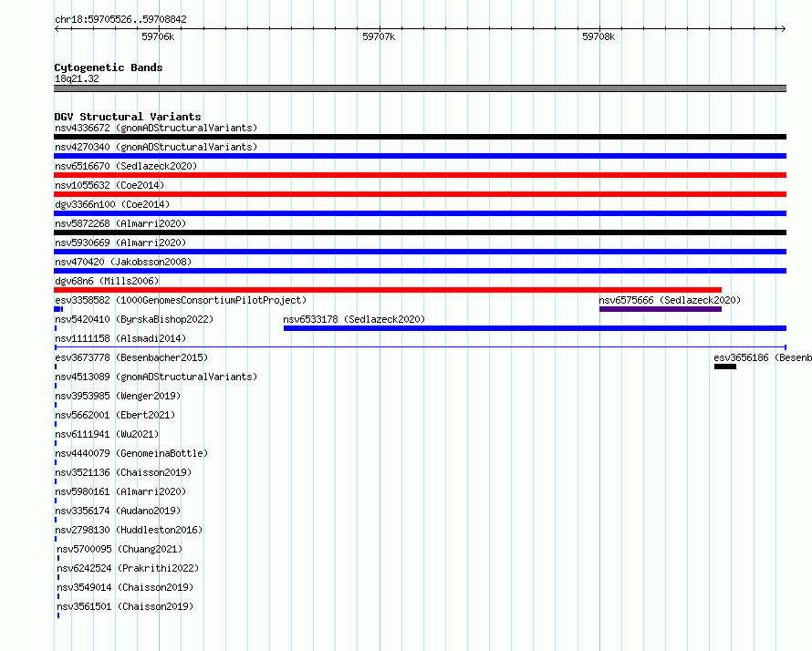Image resolution: width=812 pixels, height=651 pixels.
Task: Click the small blue esv3358582 feature glyph
Action: point(58,309)
